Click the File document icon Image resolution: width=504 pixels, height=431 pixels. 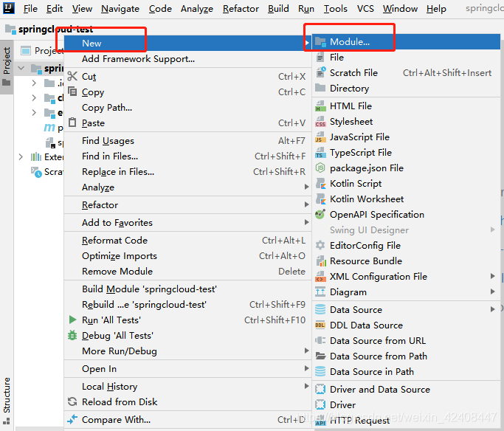pos(320,58)
